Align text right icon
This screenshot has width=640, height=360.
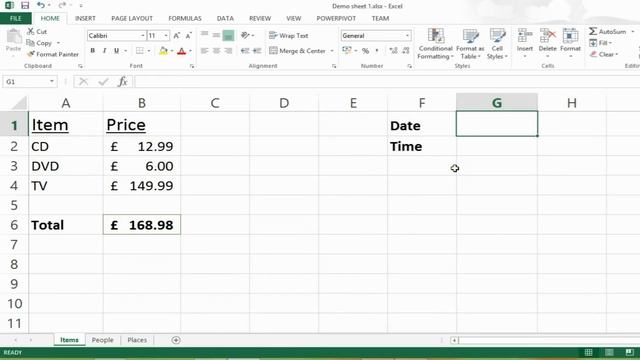[x=228, y=51]
